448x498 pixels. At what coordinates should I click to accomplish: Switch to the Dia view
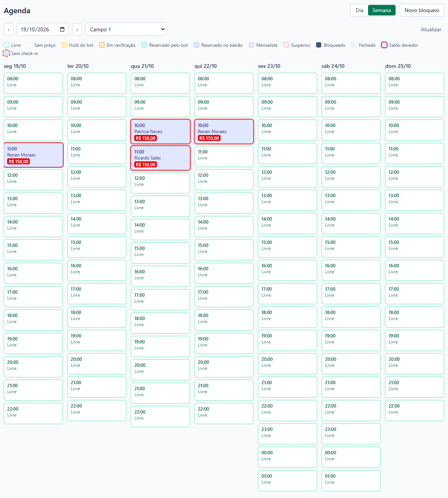click(359, 10)
